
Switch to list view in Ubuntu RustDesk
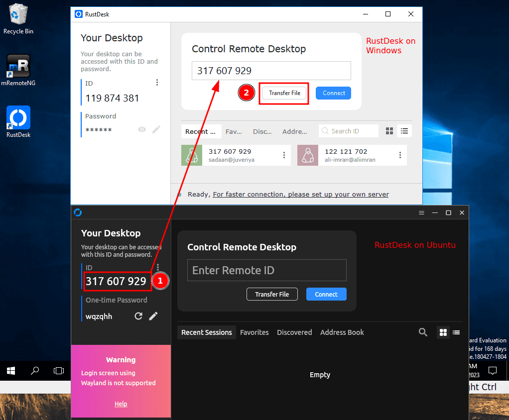(x=456, y=332)
